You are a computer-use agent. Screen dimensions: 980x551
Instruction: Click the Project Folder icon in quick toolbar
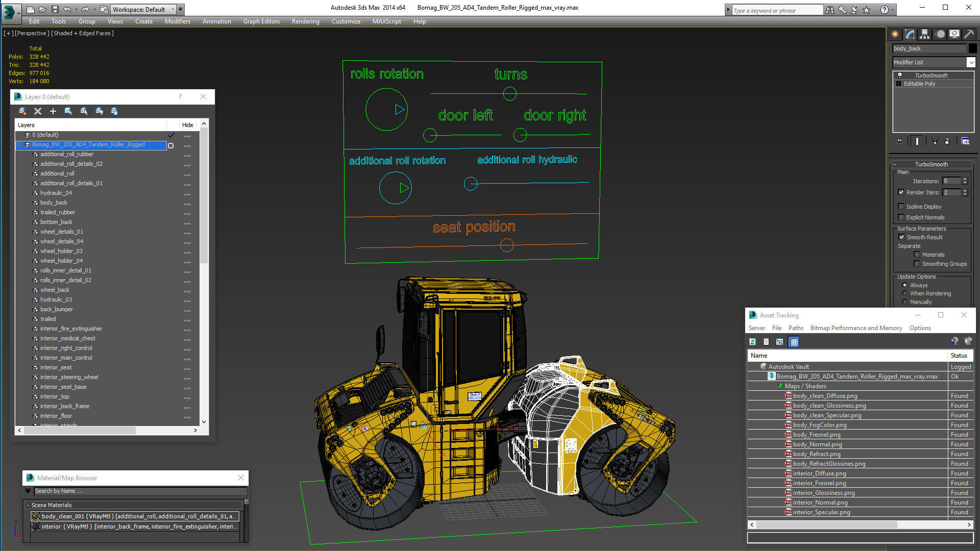tap(104, 9)
